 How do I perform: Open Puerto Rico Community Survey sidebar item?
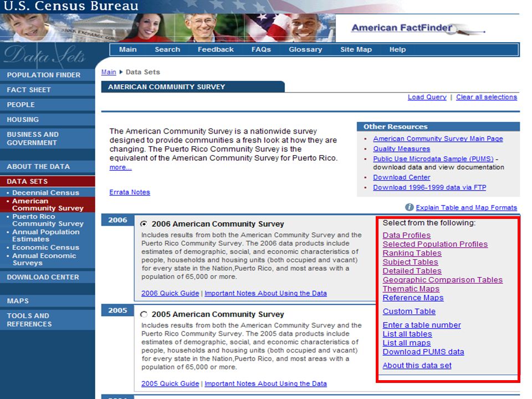pyautogui.click(x=48, y=220)
